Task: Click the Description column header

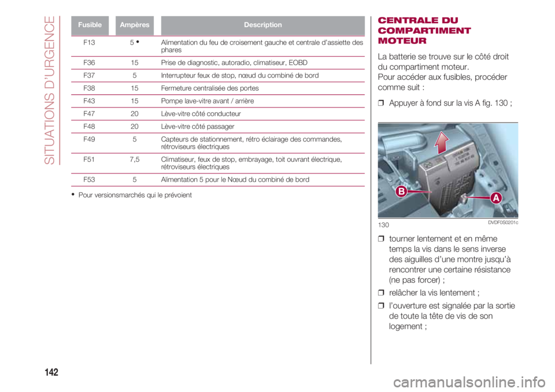Action: coord(262,25)
